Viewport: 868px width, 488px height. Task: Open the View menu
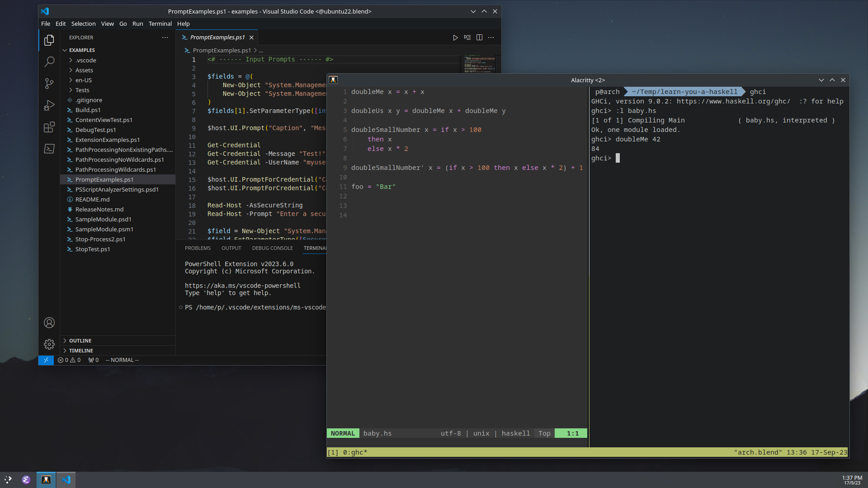click(108, 23)
